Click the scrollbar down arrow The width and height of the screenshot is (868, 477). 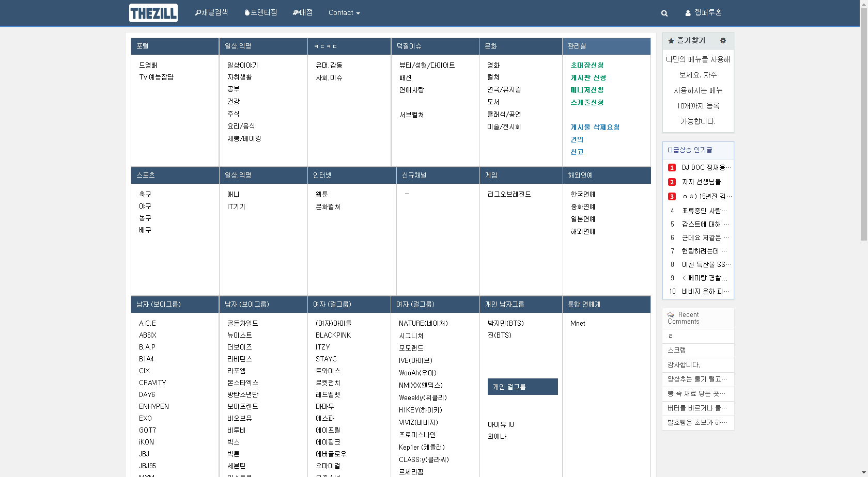(863, 473)
